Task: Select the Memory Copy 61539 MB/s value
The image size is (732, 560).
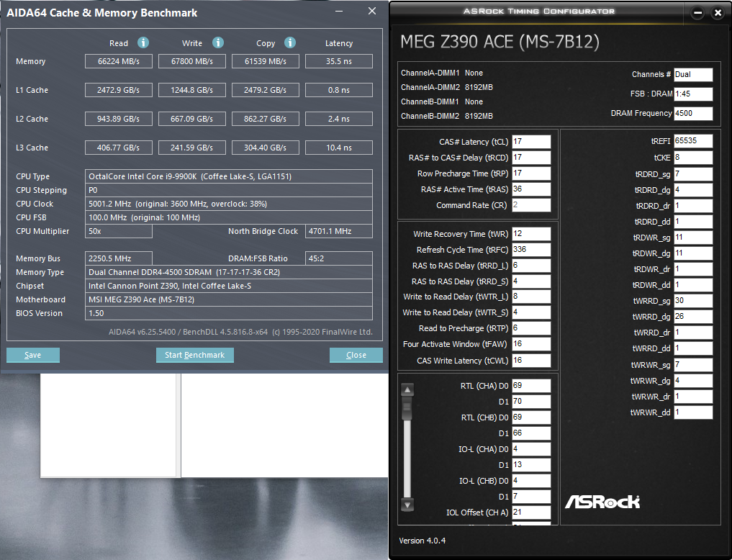Action: pos(265,61)
